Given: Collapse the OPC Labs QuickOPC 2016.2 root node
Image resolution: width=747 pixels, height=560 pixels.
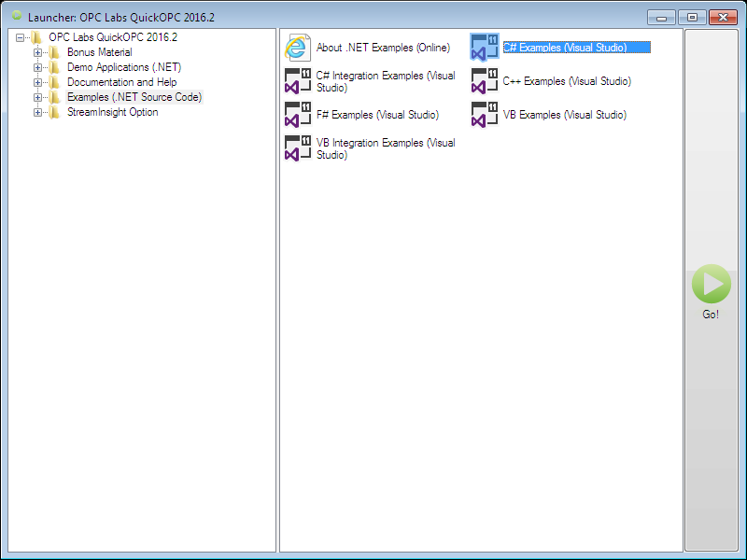Looking at the screenshot, I should point(21,37).
